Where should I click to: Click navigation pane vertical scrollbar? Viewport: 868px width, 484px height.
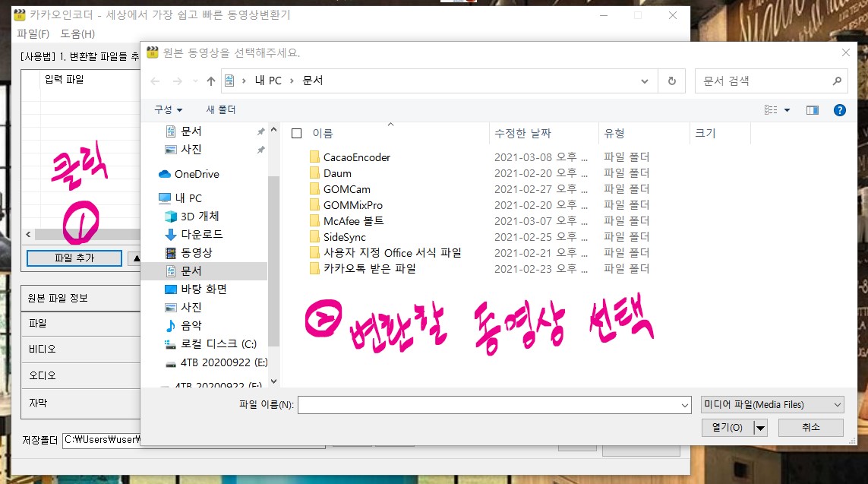pos(273,261)
